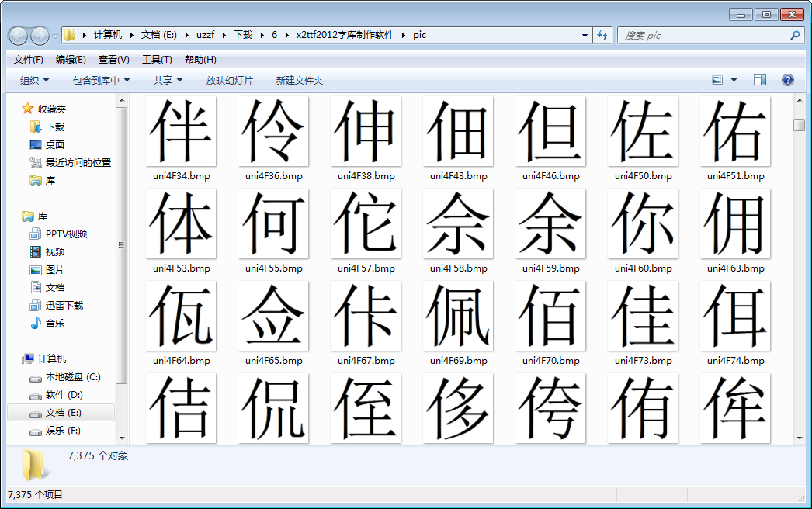Click the back navigation arrow
Image resolution: width=812 pixels, height=509 pixels.
(x=17, y=35)
